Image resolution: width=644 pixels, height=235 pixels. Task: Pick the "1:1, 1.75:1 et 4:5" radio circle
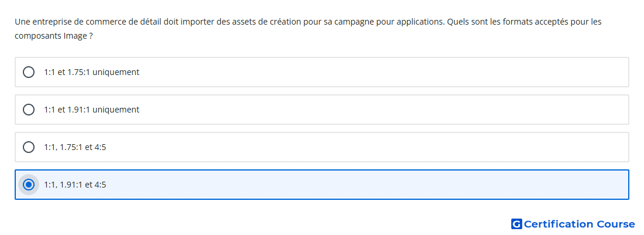click(x=29, y=147)
